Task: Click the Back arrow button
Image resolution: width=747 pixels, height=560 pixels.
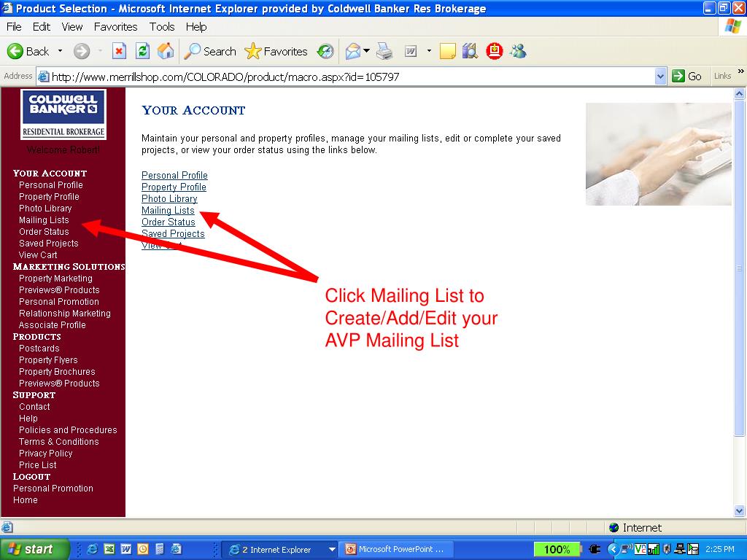Action: click(x=28, y=51)
